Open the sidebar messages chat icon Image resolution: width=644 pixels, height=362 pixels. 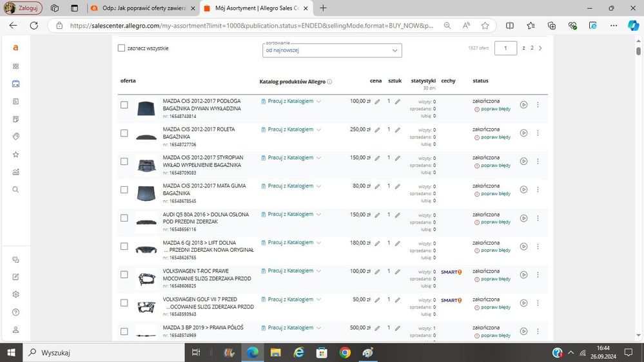[x=15, y=260]
